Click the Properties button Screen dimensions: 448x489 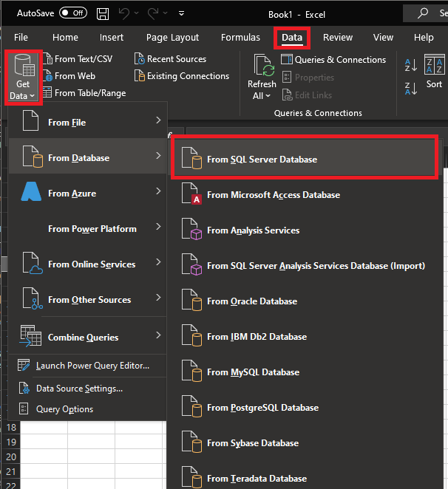(x=308, y=78)
